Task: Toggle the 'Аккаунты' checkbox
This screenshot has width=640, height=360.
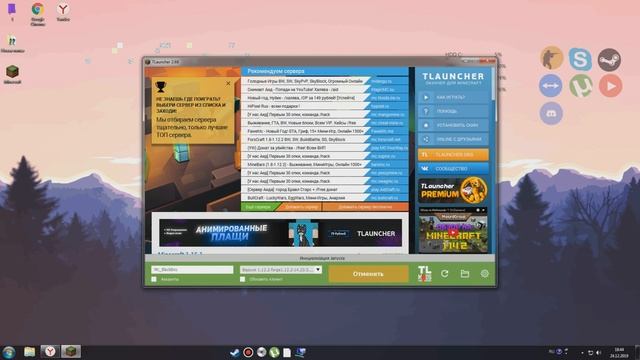Action: [154, 279]
